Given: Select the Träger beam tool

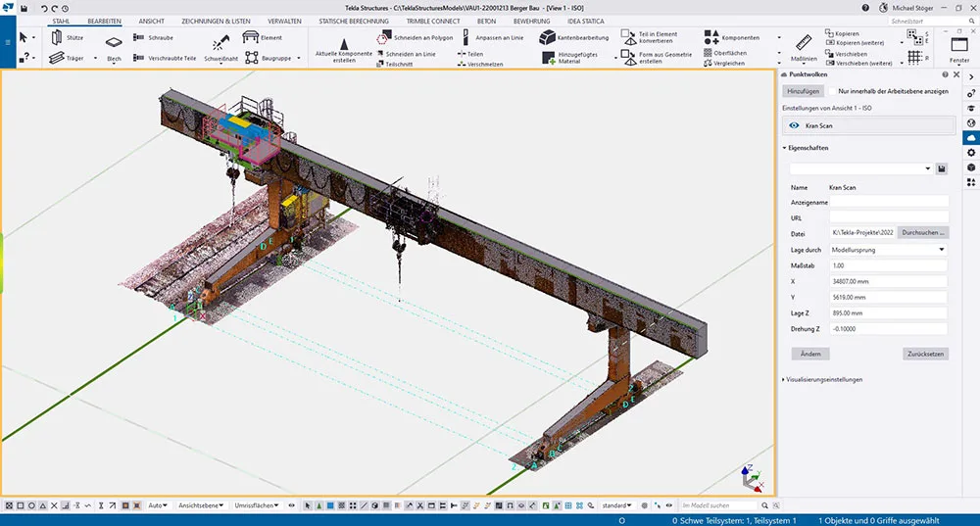Looking at the screenshot, I should [x=67, y=58].
